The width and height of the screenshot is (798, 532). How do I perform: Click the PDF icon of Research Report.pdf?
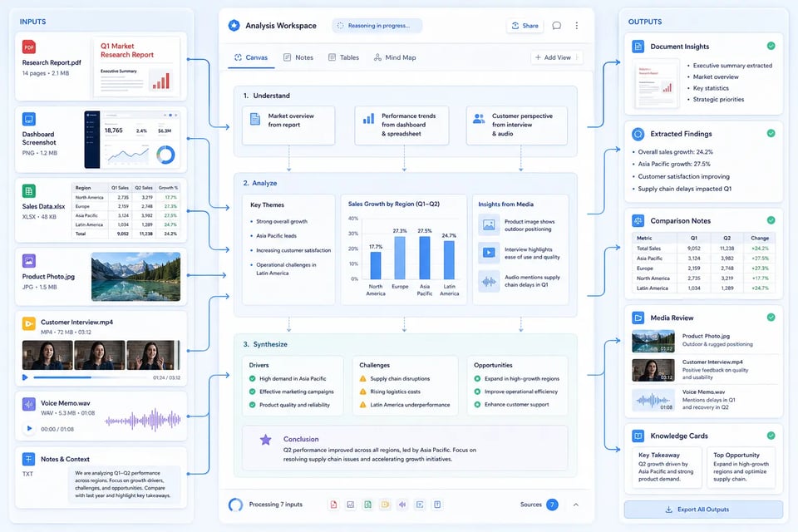coord(29,47)
